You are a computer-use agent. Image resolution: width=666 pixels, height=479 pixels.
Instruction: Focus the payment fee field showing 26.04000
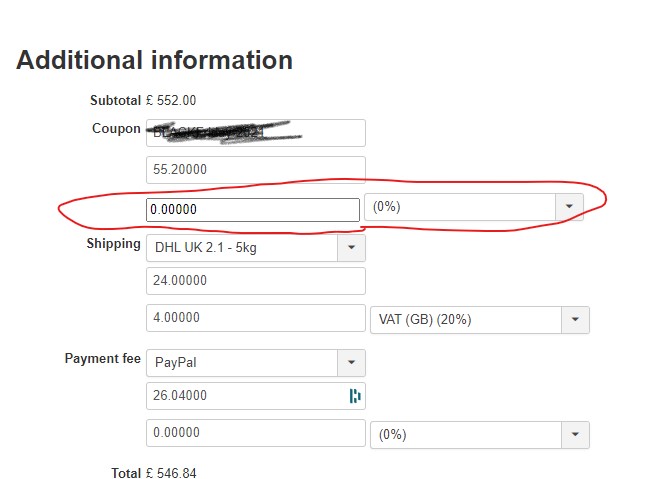pos(245,396)
